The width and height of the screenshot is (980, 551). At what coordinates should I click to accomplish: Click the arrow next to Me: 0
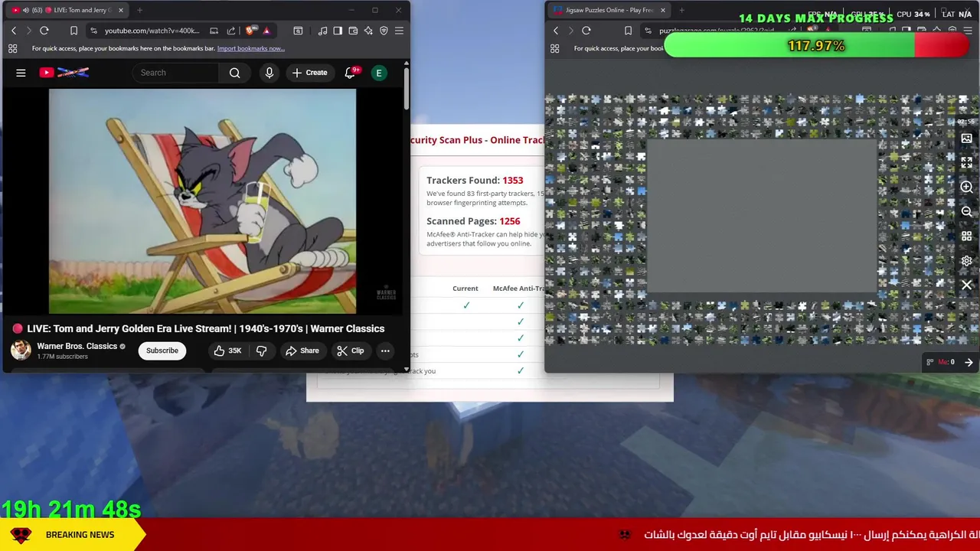tap(969, 363)
